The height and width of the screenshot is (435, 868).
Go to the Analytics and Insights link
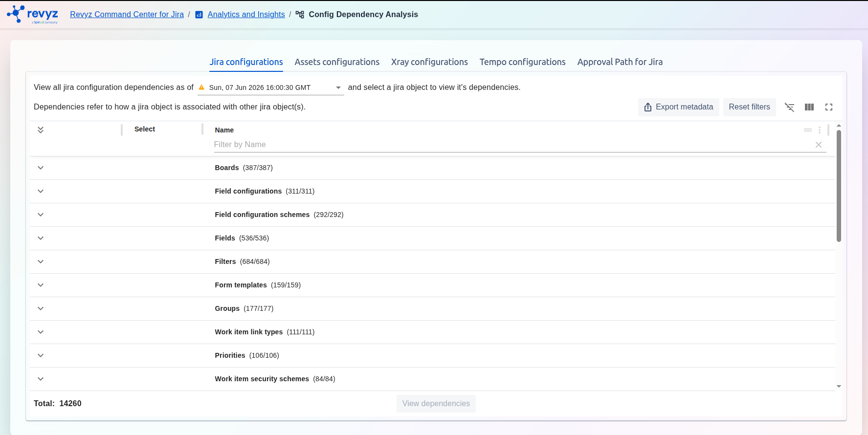246,15
